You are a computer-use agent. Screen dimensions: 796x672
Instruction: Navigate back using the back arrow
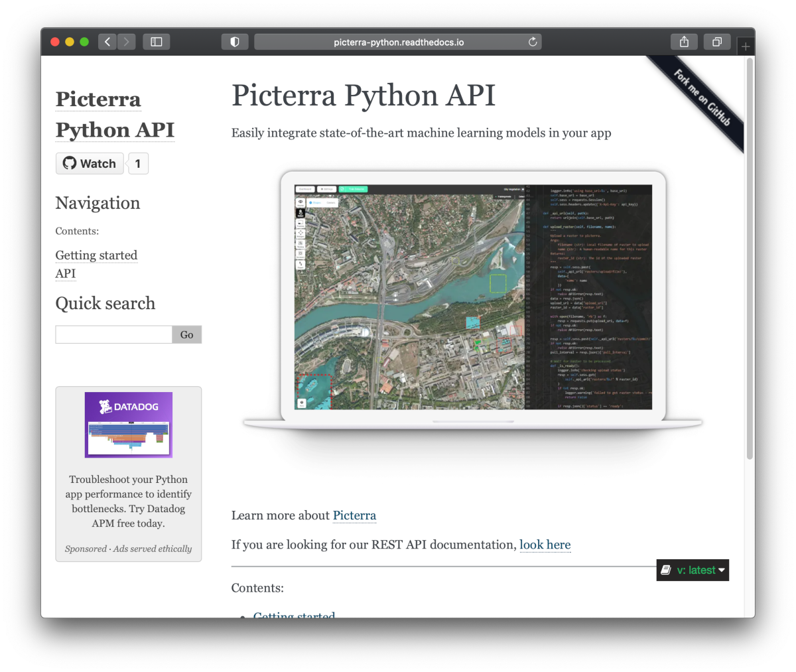107,41
